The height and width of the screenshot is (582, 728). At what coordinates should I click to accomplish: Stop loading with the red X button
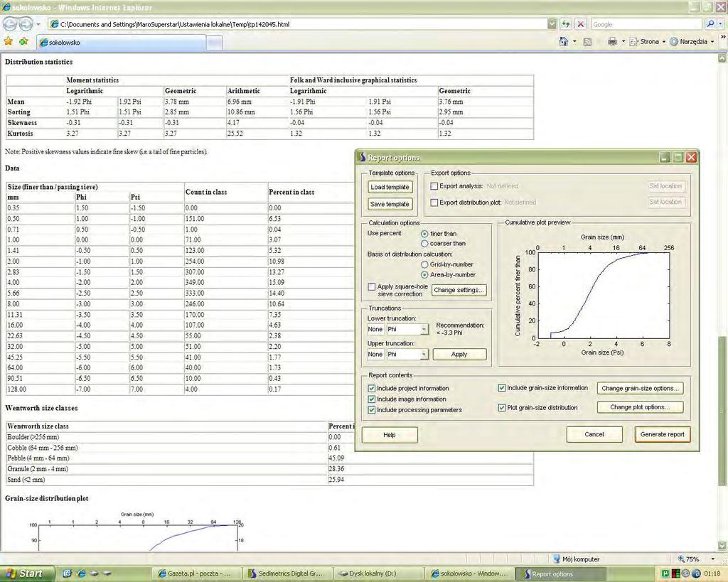click(x=580, y=24)
